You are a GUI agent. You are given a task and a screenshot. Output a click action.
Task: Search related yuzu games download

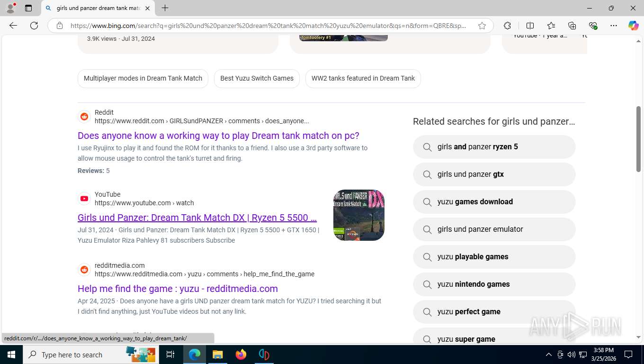(494, 202)
